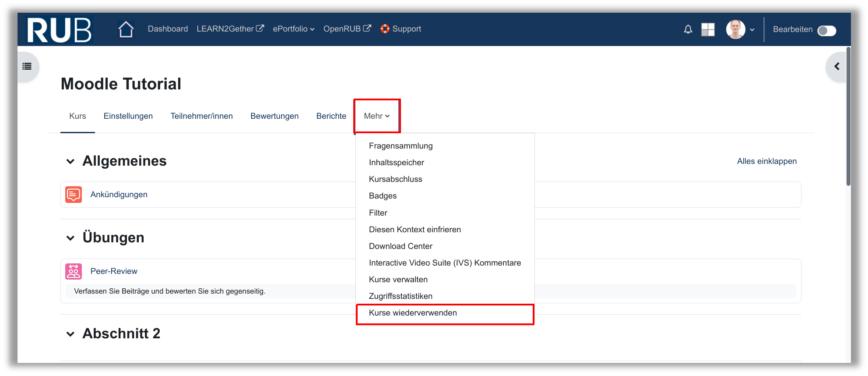
Task: Select Kurse wiederverwenden from menu
Action: [412, 313]
